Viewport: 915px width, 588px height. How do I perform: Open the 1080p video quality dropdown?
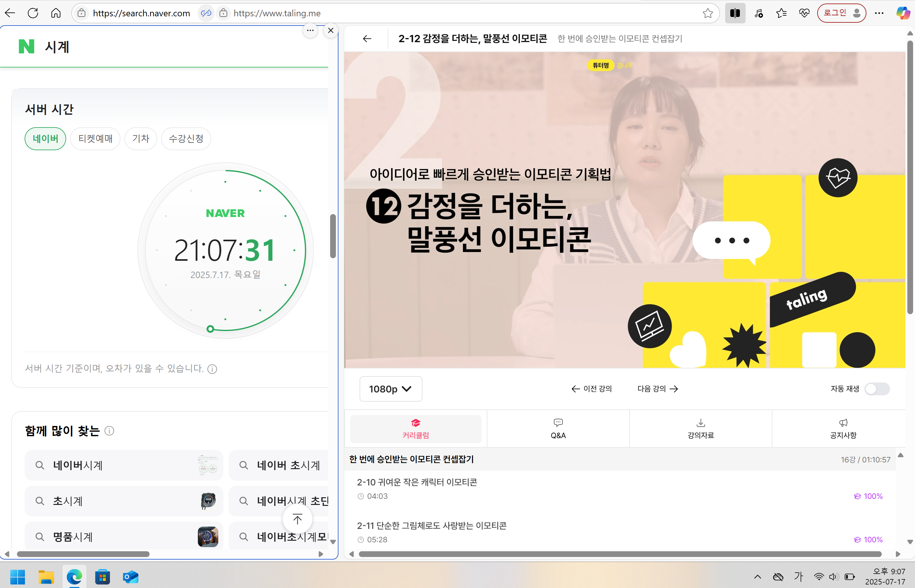[390, 389]
